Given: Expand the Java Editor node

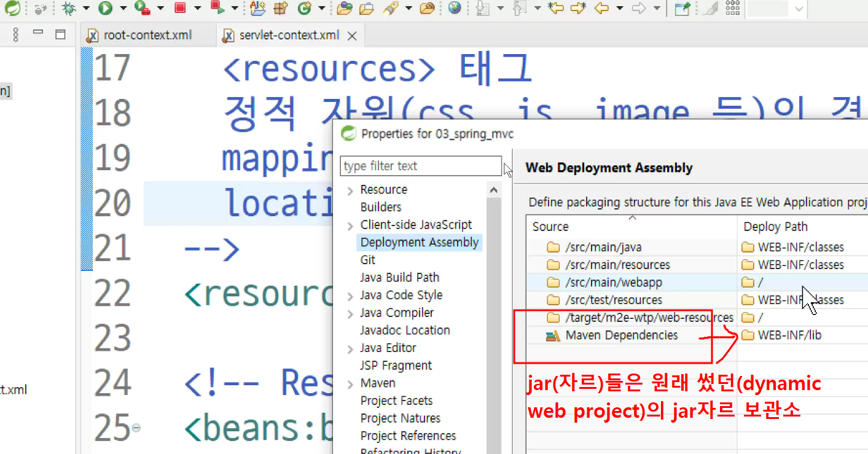Looking at the screenshot, I should coord(350,349).
